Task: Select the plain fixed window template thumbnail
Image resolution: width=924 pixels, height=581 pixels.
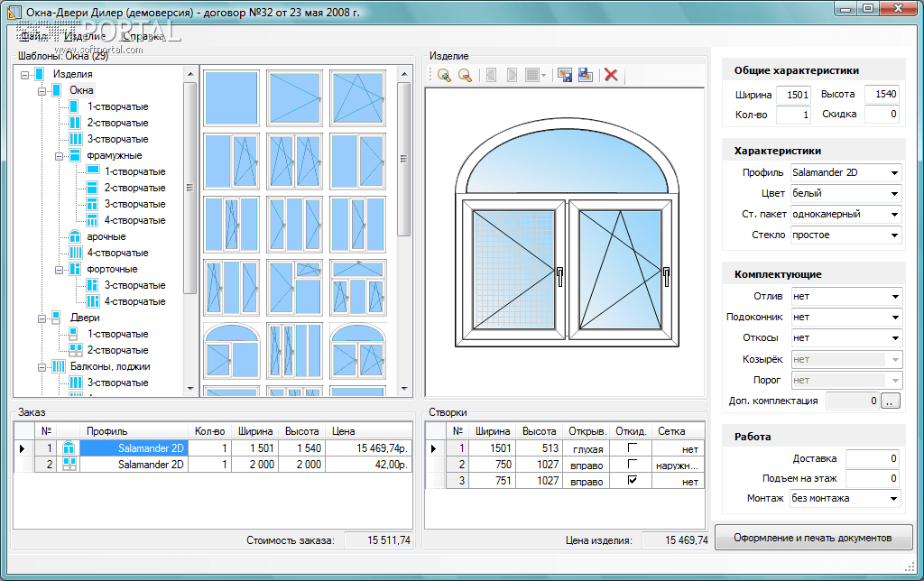Action: pyautogui.click(x=231, y=97)
